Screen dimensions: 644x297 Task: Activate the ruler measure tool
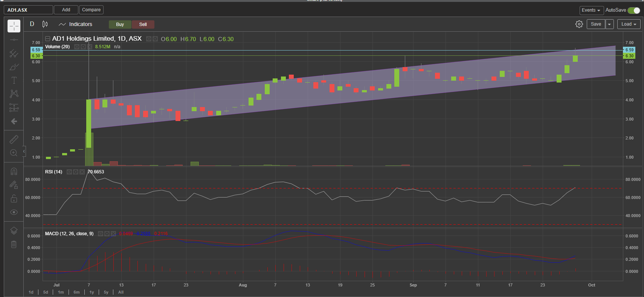click(14, 139)
